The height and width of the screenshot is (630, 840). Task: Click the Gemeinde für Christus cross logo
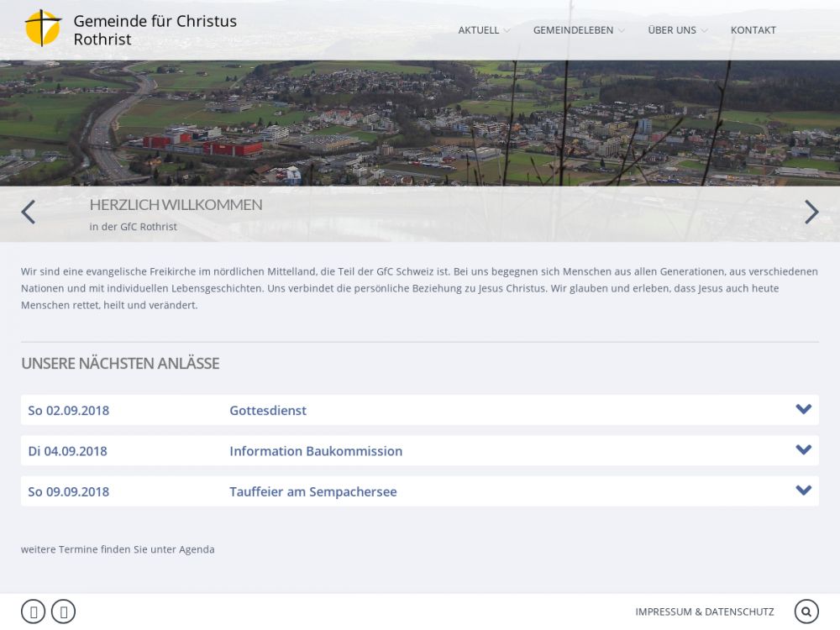tap(43, 29)
